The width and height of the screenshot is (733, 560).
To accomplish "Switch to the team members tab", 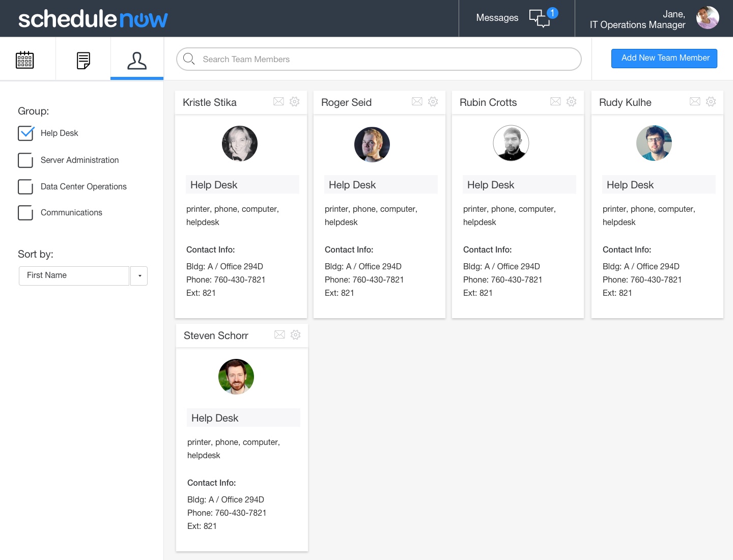I will point(137,60).
